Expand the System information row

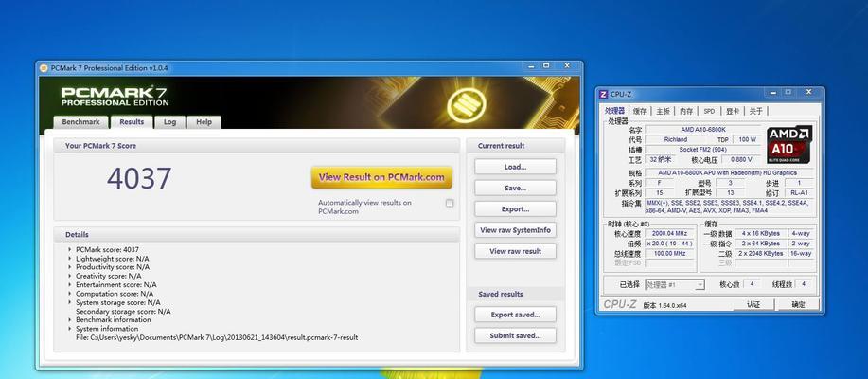70,329
